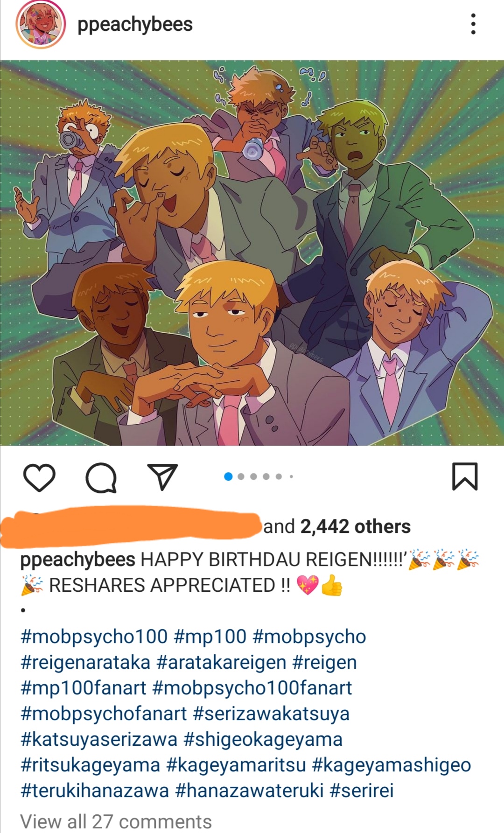This screenshot has width=504, height=833.
Task: Open the comment bubble icon
Action: (x=101, y=477)
